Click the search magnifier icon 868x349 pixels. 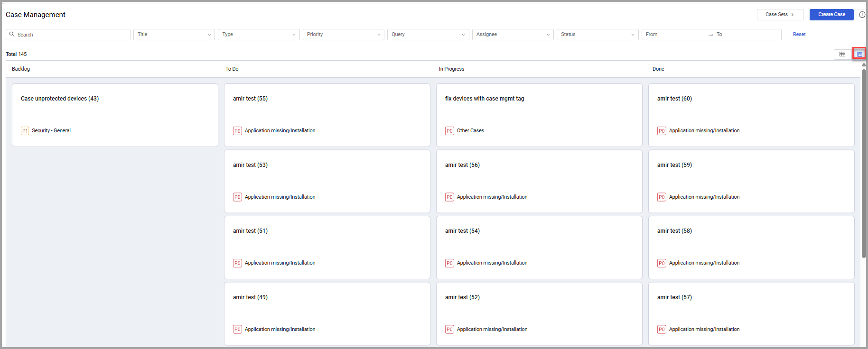click(x=12, y=34)
